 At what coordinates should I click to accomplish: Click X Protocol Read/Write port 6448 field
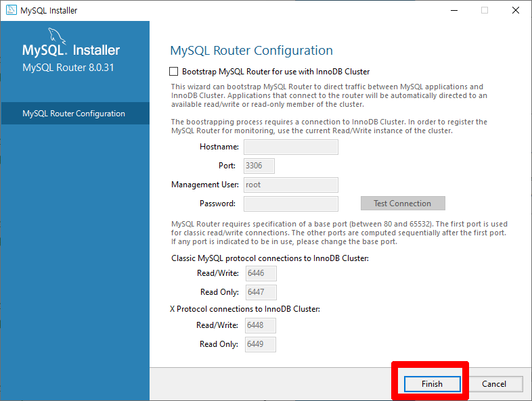[260, 325]
